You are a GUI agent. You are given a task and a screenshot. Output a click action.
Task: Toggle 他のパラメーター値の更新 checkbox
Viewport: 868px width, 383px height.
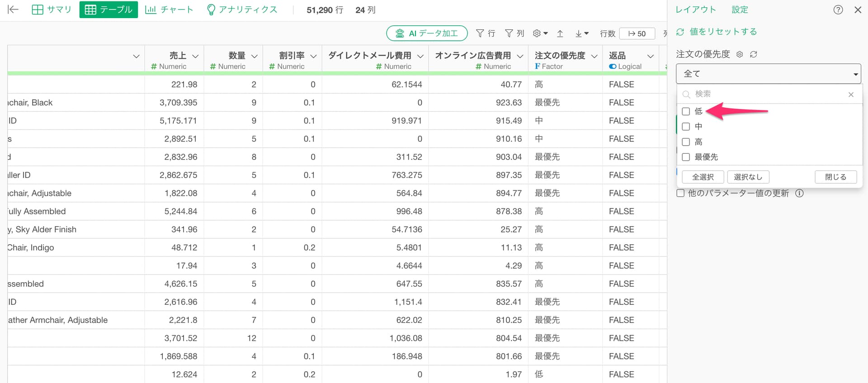[x=680, y=193]
